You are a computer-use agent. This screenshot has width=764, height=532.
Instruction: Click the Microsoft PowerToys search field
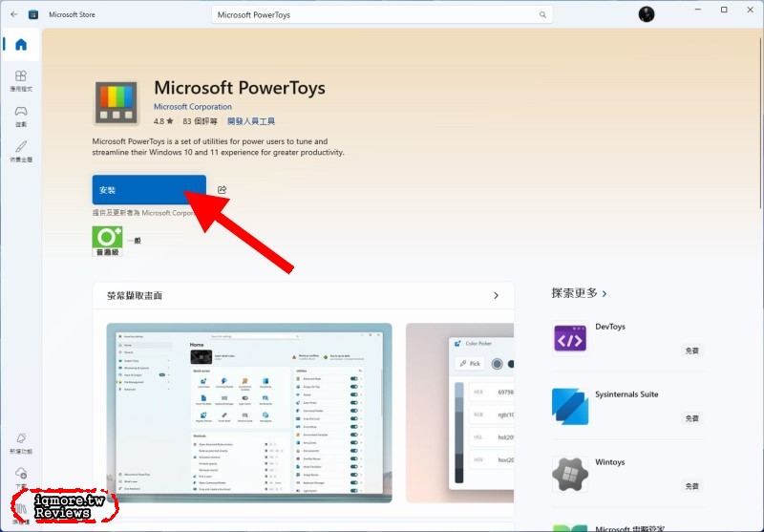click(382, 15)
